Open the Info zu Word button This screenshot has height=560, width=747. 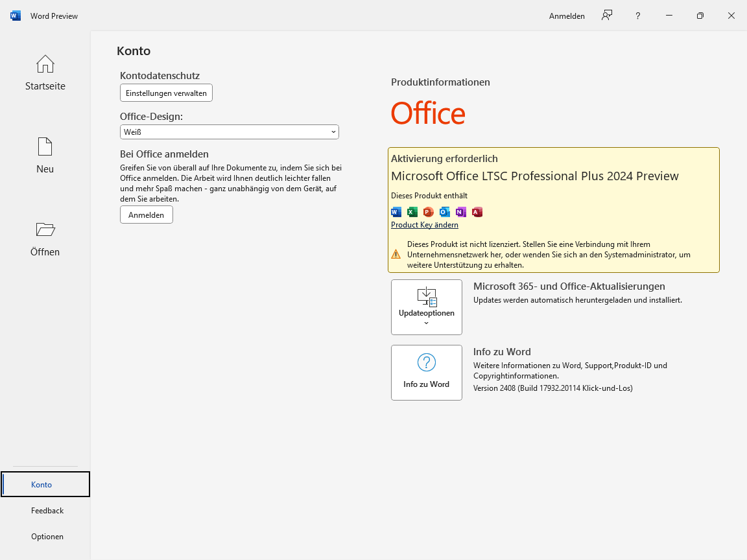pos(427,373)
